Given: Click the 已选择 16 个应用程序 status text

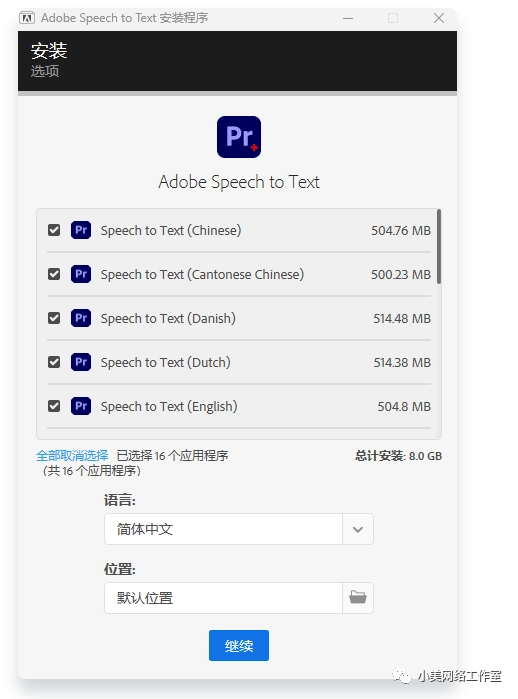Looking at the screenshot, I should (x=172, y=455).
